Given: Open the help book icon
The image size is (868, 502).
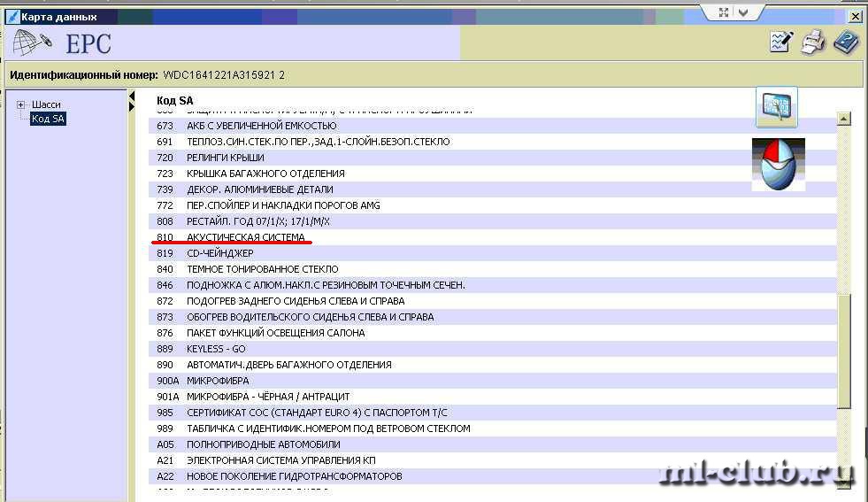Looking at the screenshot, I should [847, 42].
